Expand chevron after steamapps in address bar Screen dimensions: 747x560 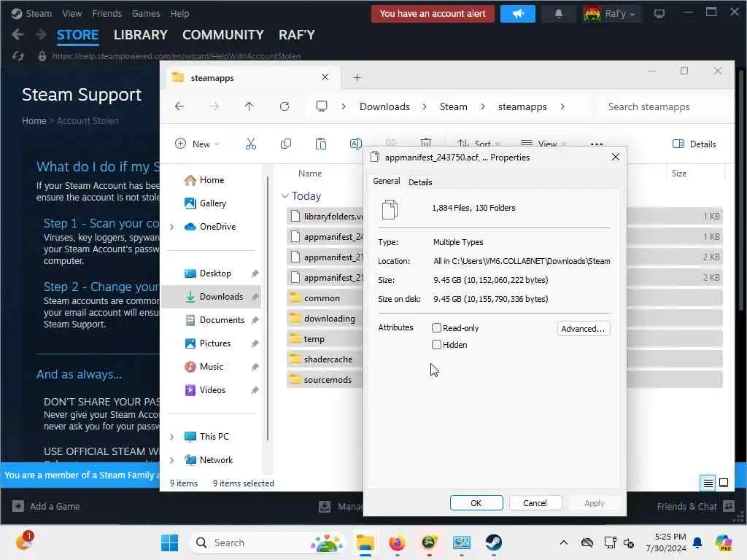pyautogui.click(x=562, y=106)
